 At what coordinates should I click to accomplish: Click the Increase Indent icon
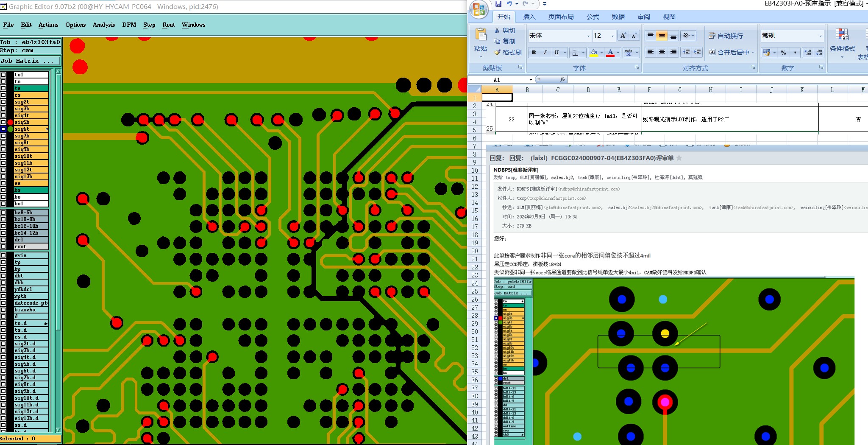(x=697, y=52)
